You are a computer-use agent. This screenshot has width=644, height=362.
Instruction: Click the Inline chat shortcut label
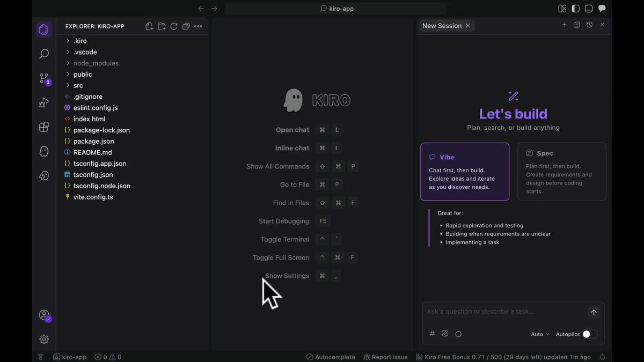pos(292,148)
